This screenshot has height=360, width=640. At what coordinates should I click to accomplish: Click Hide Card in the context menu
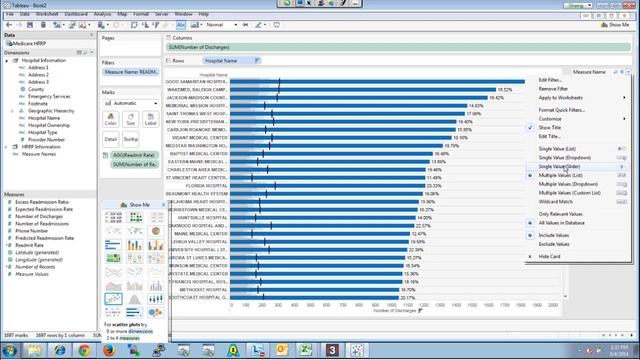coord(549,256)
